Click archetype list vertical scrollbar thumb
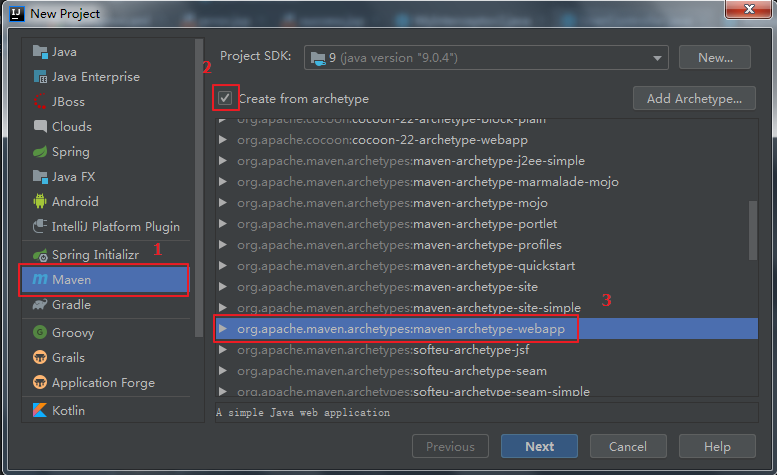Viewport: 777px width, 475px height. (x=753, y=230)
